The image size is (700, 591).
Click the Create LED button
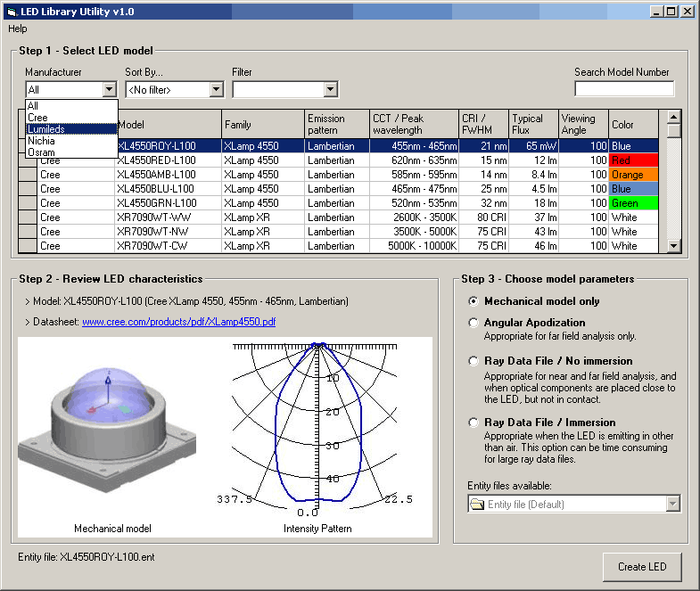tap(642, 567)
